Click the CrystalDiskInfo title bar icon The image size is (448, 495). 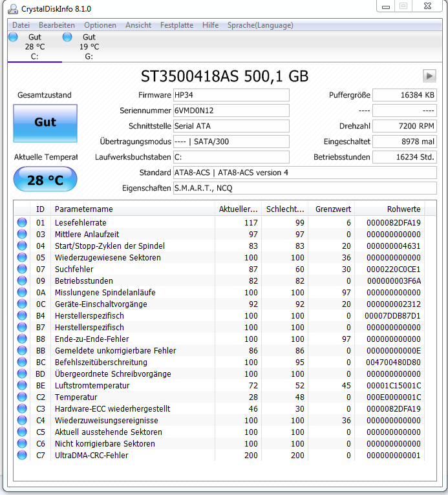coord(13,9)
